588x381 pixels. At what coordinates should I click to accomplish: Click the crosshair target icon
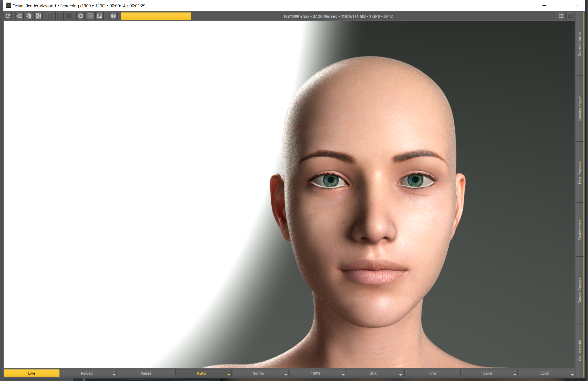click(50, 16)
